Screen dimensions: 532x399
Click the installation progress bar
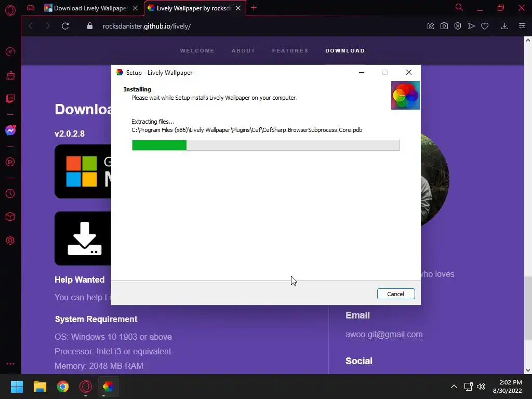(x=266, y=145)
